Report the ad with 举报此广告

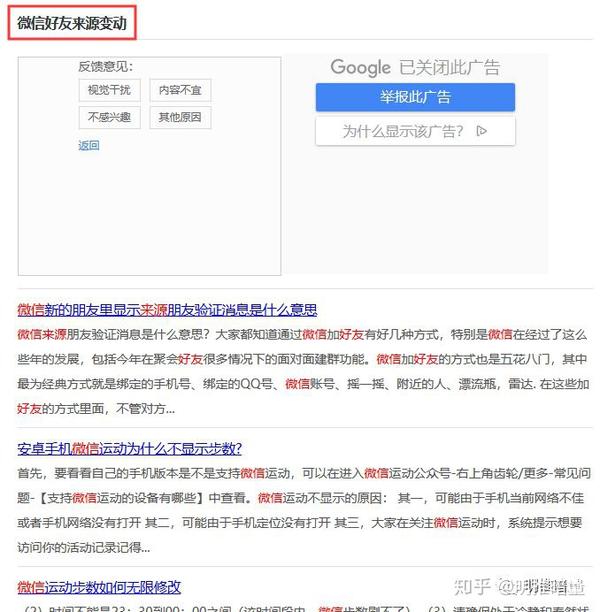(x=415, y=97)
